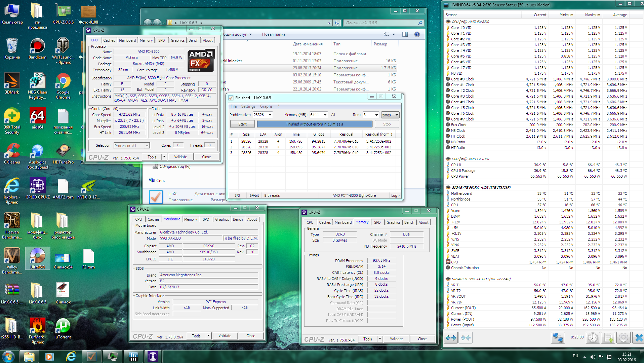Click HWiNFO clock timer icon

[x=593, y=337]
